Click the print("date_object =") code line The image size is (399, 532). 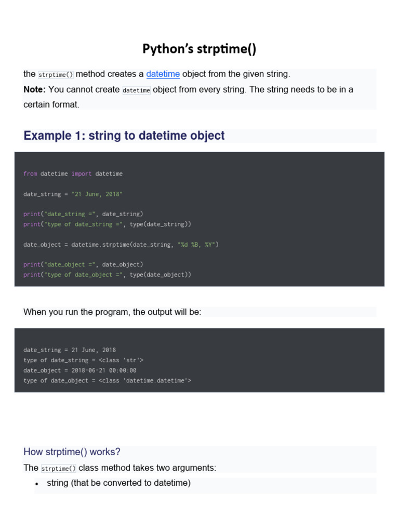(x=83, y=264)
